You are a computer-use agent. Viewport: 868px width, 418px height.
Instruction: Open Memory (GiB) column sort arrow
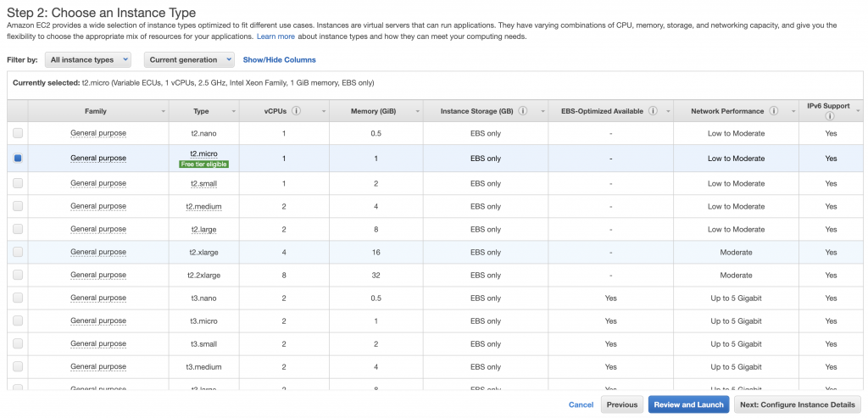pos(418,111)
